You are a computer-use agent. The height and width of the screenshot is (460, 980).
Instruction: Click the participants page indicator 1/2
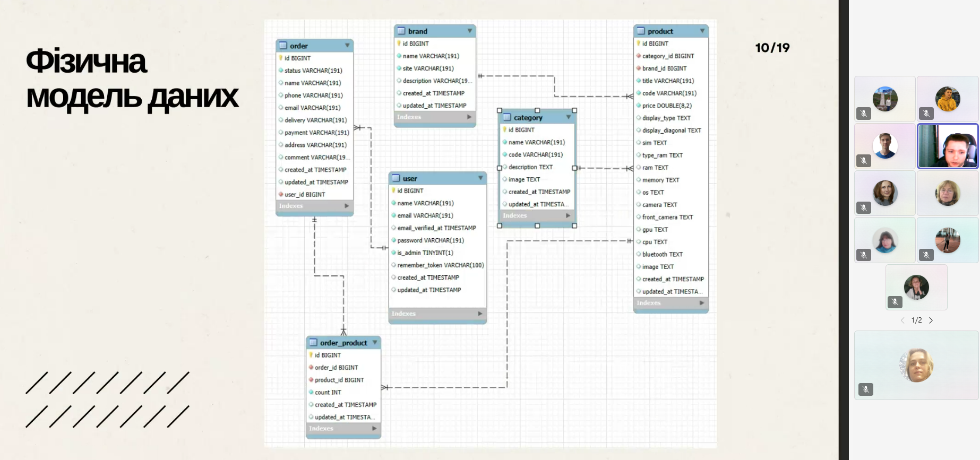pos(917,320)
